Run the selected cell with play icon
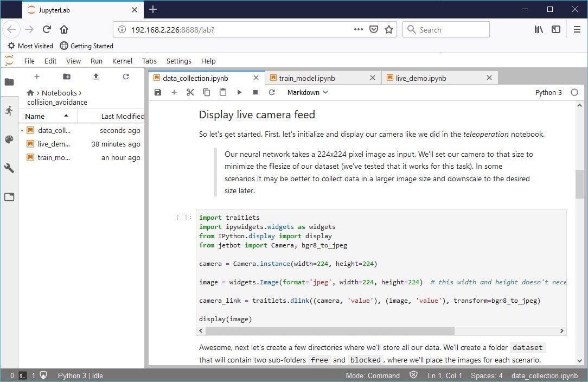This screenshot has width=588, height=382. tap(239, 92)
